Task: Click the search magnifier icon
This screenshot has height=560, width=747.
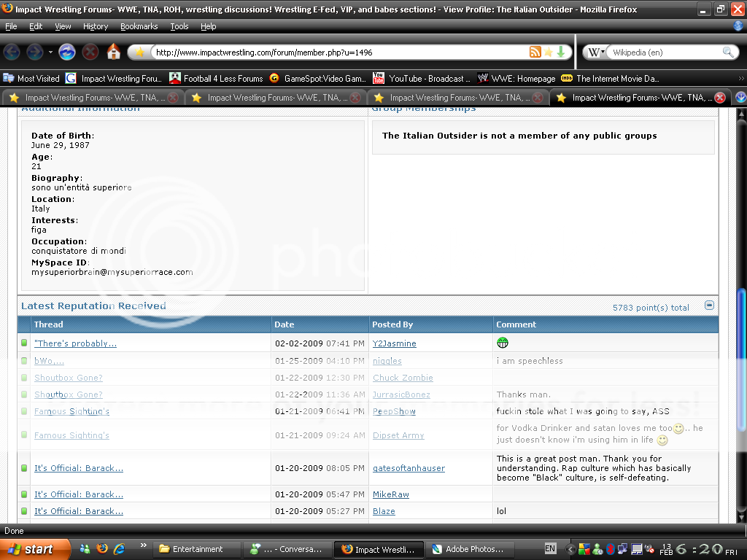Action: (x=727, y=52)
